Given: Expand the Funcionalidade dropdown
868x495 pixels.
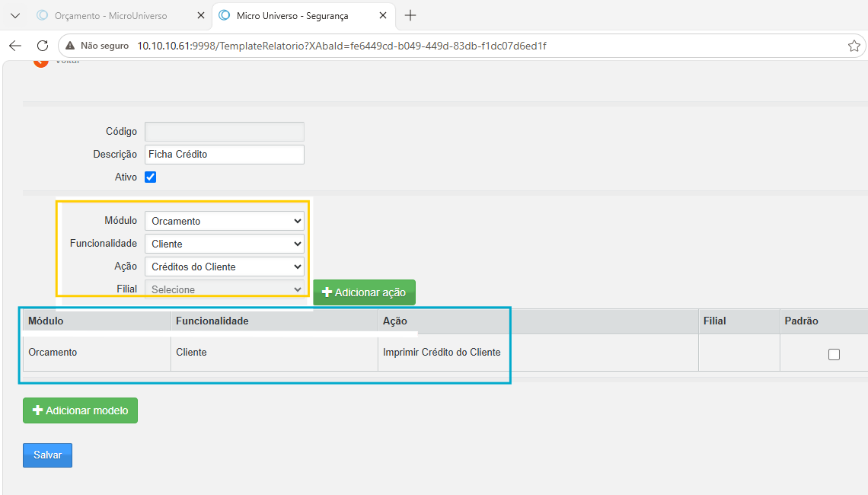Looking at the screenshot, I should (x=224, y=244).
